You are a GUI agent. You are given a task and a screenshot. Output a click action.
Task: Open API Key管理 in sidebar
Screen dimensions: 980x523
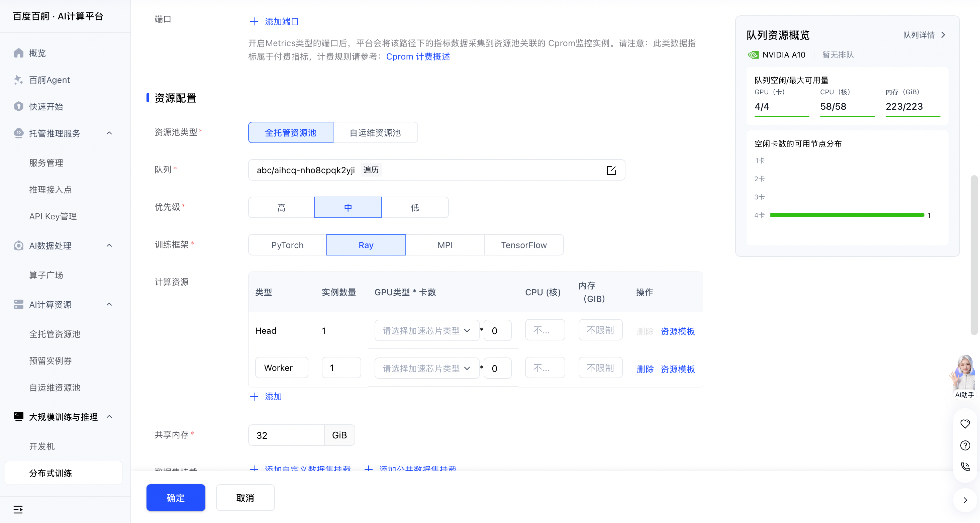pos(53,216)
